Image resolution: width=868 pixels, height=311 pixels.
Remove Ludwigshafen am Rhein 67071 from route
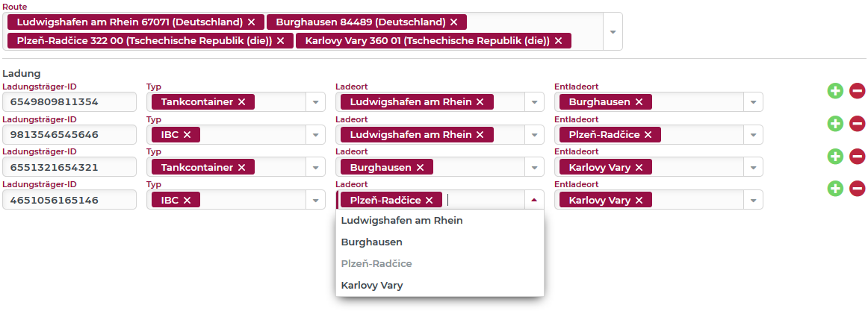[251, 22]
